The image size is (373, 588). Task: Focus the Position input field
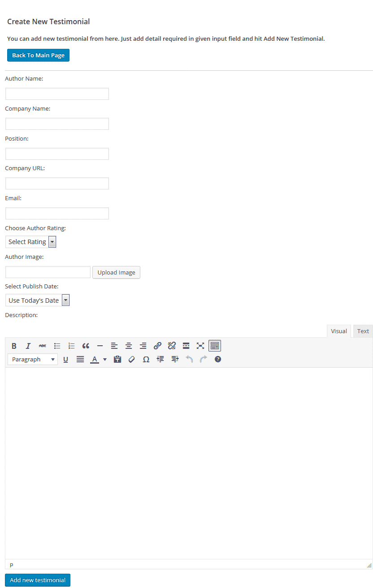(x=57, y=154)
